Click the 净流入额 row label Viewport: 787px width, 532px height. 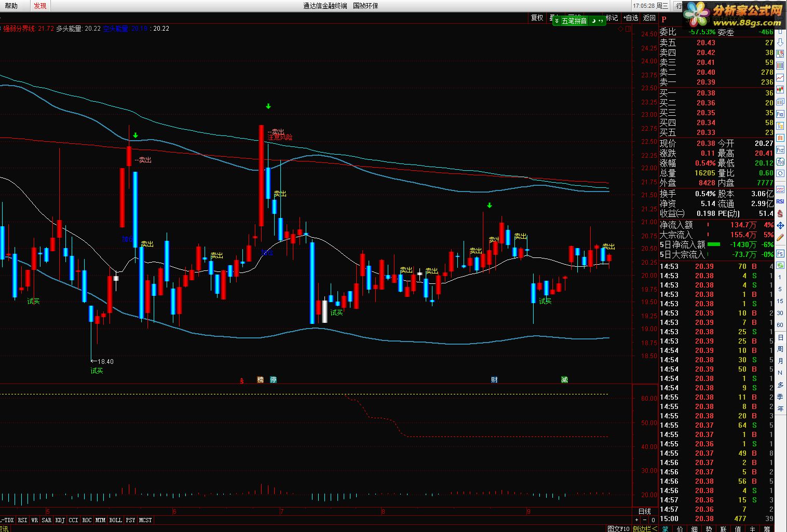point(676,225)
